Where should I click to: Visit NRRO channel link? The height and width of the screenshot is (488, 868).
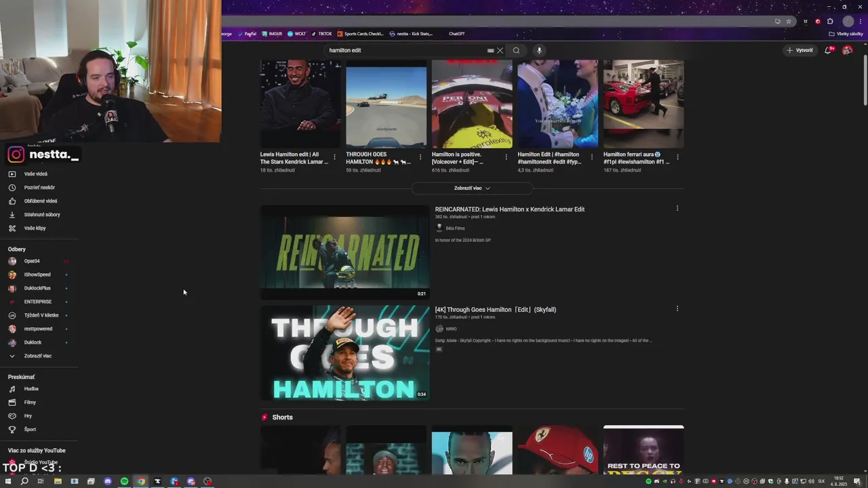451,329
